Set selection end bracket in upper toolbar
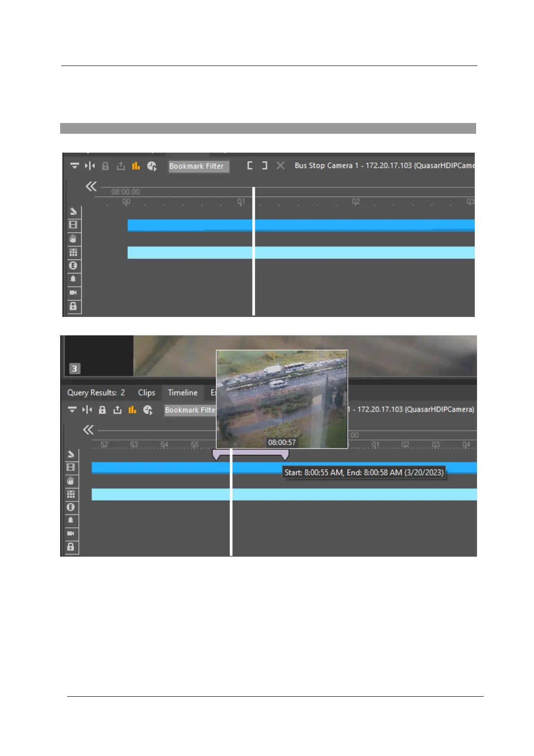Image resolution: width=534 pixels, height=756 pixels. (x=265, y=166)
